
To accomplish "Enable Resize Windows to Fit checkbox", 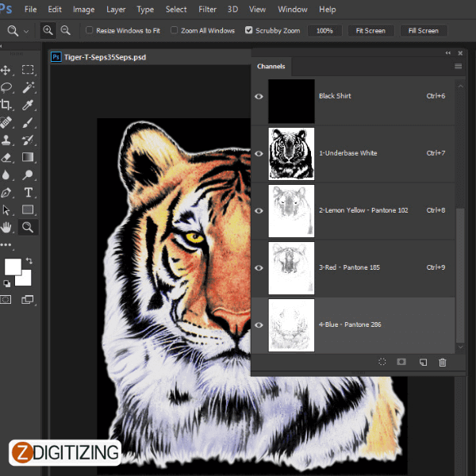I will [x=89, y=30].
